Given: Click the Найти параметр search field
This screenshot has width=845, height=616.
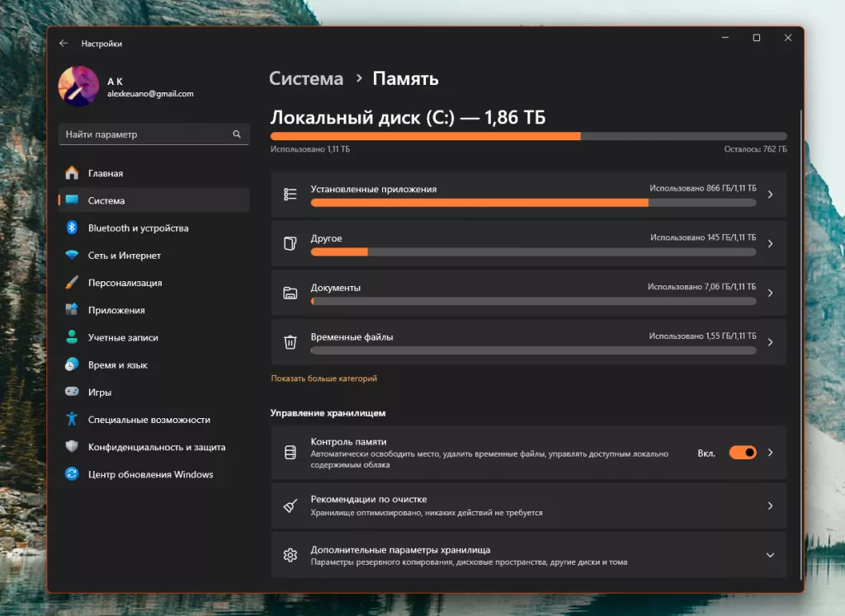Looking at the screenshot, I should (144, 134).
